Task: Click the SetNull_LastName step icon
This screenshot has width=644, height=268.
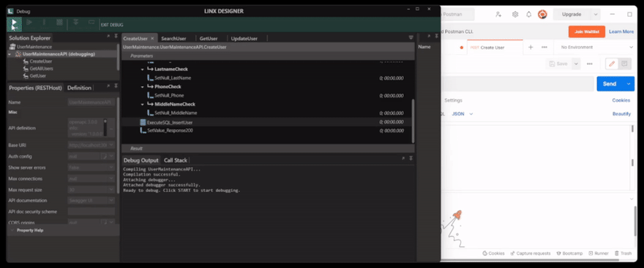Action: (x=150, y=78)
